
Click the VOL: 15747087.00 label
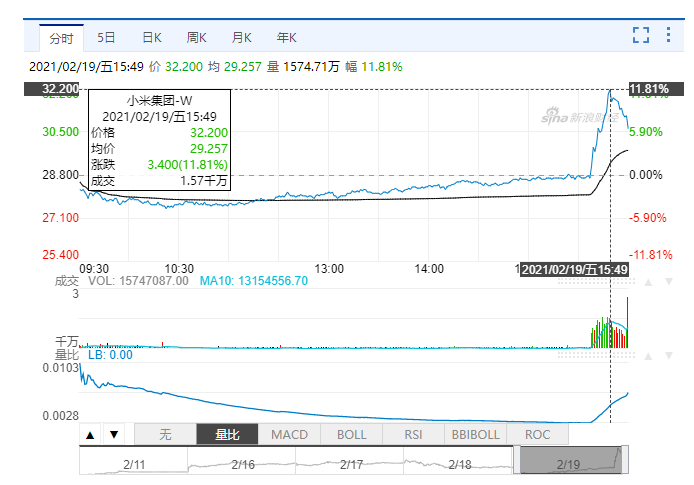[138, 281]
